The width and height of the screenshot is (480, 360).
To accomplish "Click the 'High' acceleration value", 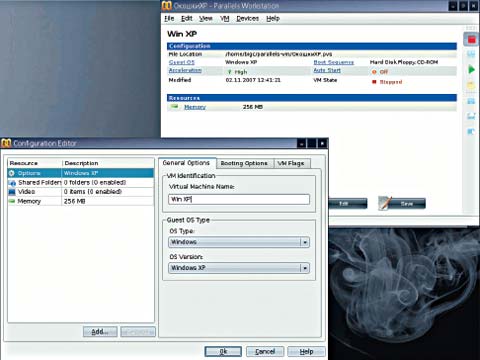I will (x=241, y=72).
